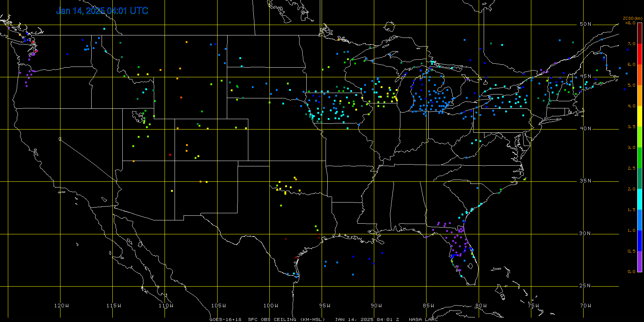Select the 0.0 colorbar value
This screenshot has height=322, width=644.
(x=631, y=272)
